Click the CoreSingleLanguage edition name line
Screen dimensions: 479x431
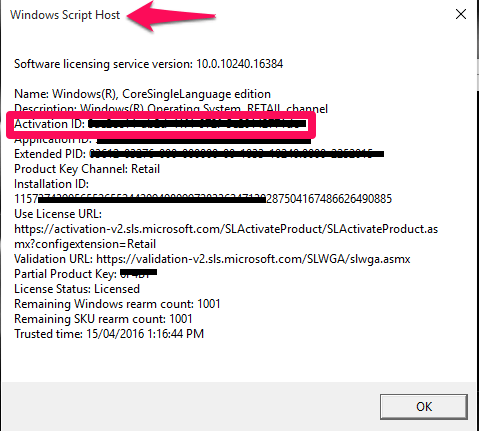pos(142,94)
